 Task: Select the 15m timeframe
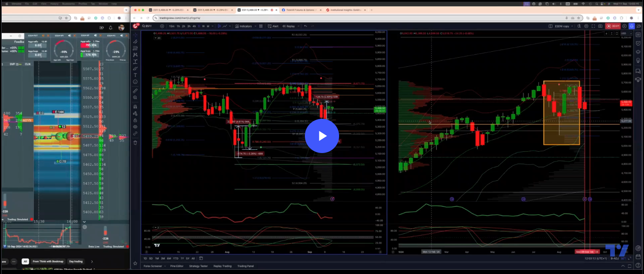click(x=171, y=26)
